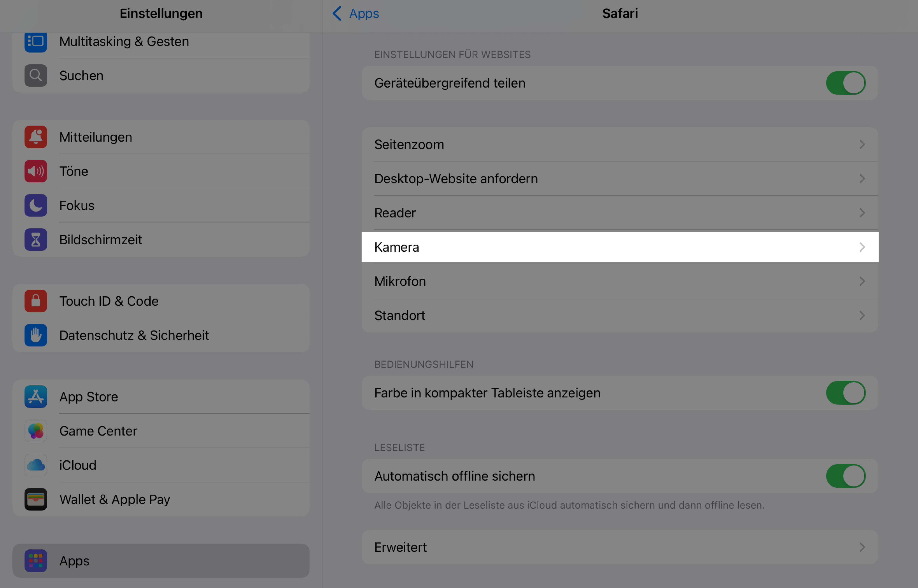This screenshot has width=918, height=588.
Task: Disable Geräteübergreifend teilen switch
Action: [x=845, y=83]
